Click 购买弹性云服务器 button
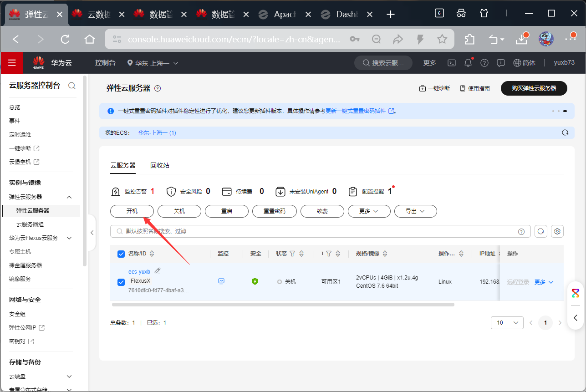586x392 pixels. [x=534, y=88]
